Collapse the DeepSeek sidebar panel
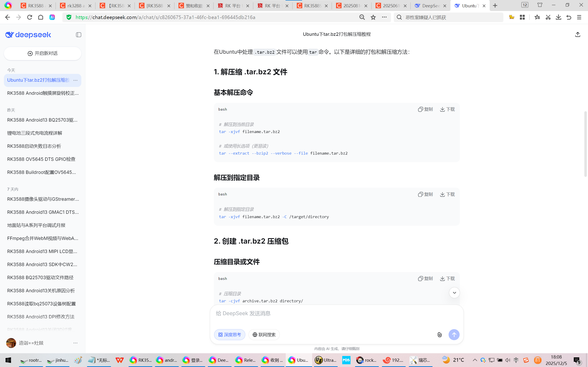The image size is (588, 367). point(79,35)
